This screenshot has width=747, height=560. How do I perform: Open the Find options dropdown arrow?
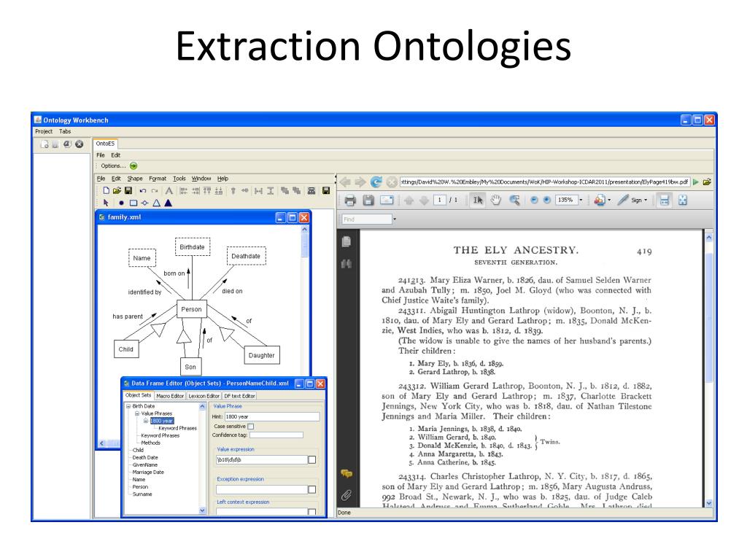pyautogui.click(x=395, y=219)
